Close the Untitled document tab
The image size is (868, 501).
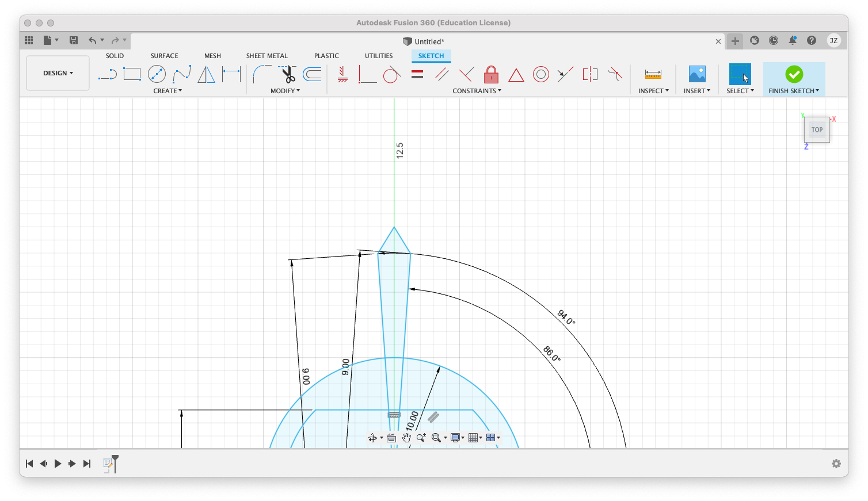click(718, 41)
